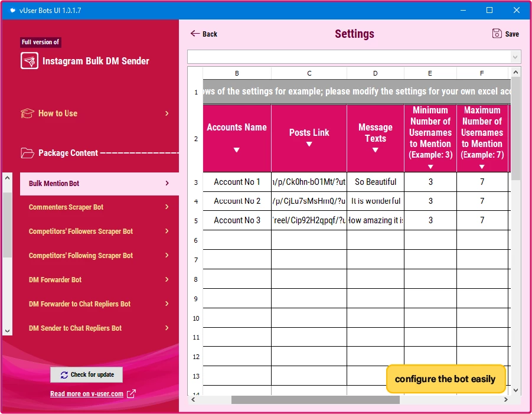Click configure the bot easily yellow badge
Image resolution: width=532 pixels, height=414 pixels.
445,379
